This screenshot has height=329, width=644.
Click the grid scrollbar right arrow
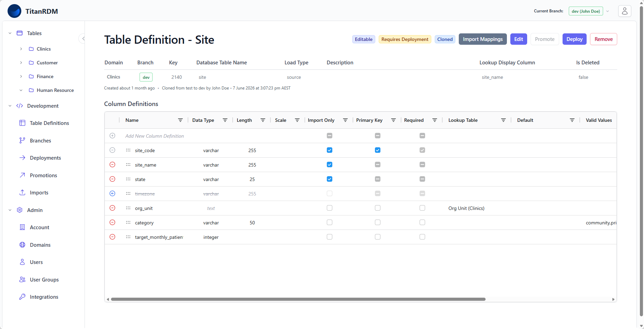point(613,299)
